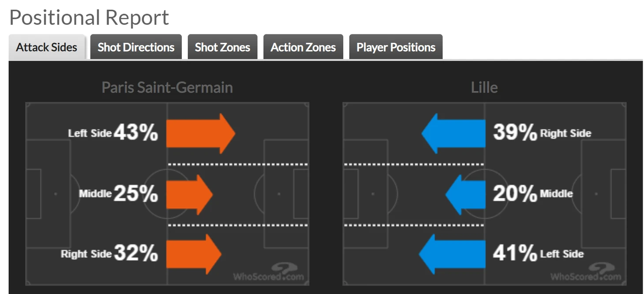Viewport: 644px width, 294px height.
Task: Click the Positional Report heading
Action: pos(89,18)
